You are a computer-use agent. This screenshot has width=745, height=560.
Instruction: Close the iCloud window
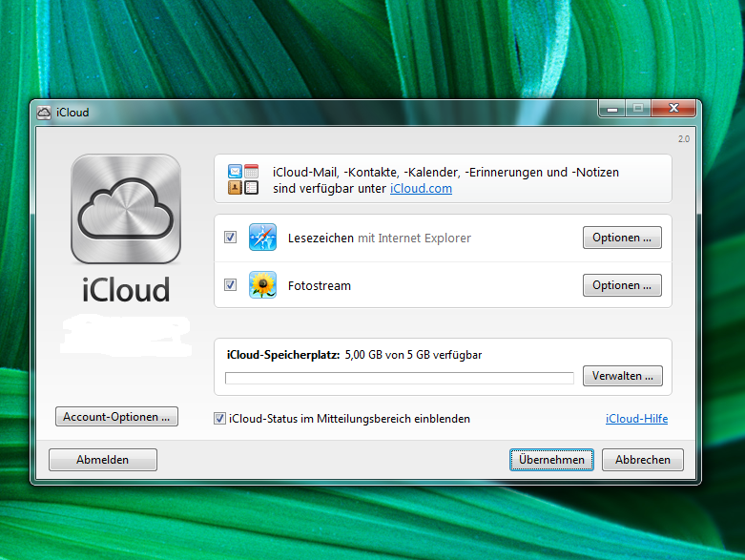673,109
